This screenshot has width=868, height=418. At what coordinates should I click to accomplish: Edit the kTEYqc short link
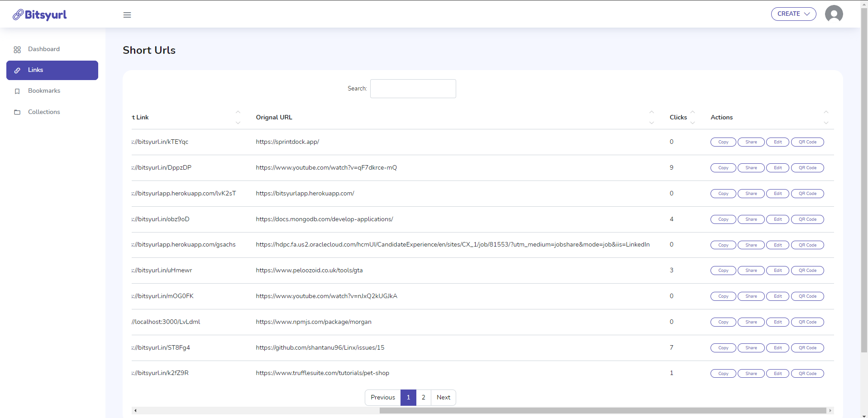click(777, 142)
